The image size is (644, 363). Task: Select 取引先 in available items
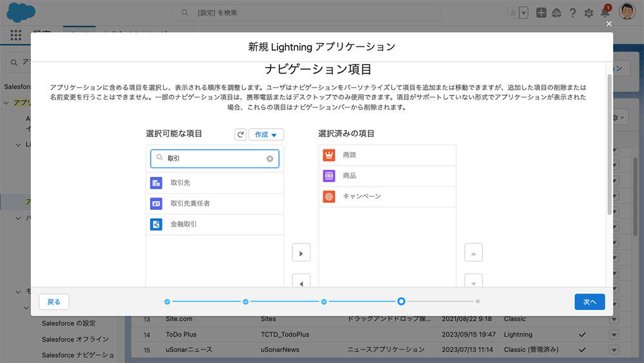(215, 183)
